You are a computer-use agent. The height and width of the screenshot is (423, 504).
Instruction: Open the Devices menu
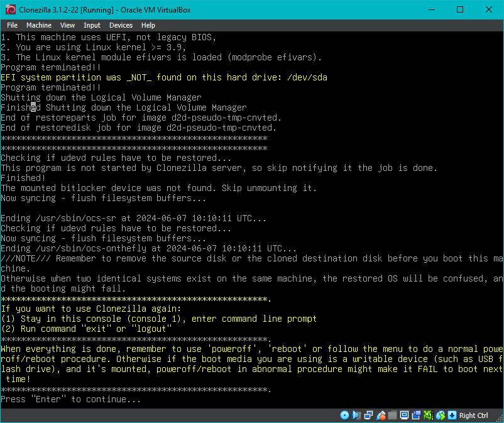pos(121,25)
